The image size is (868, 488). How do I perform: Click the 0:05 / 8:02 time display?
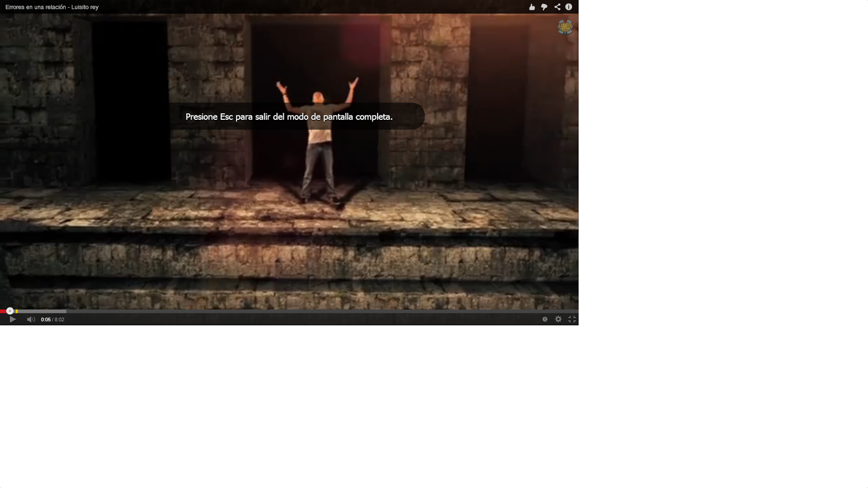[53, 319]
